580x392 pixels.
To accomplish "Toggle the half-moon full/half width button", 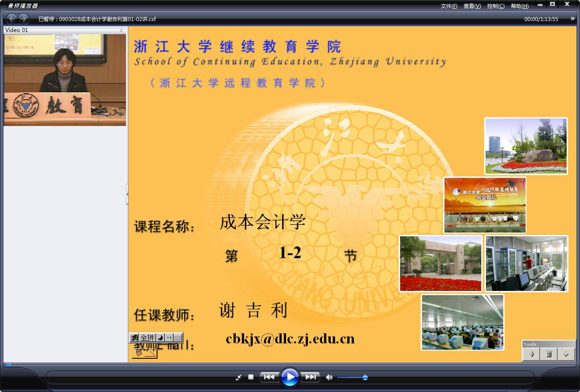I will tap(160, 338).
